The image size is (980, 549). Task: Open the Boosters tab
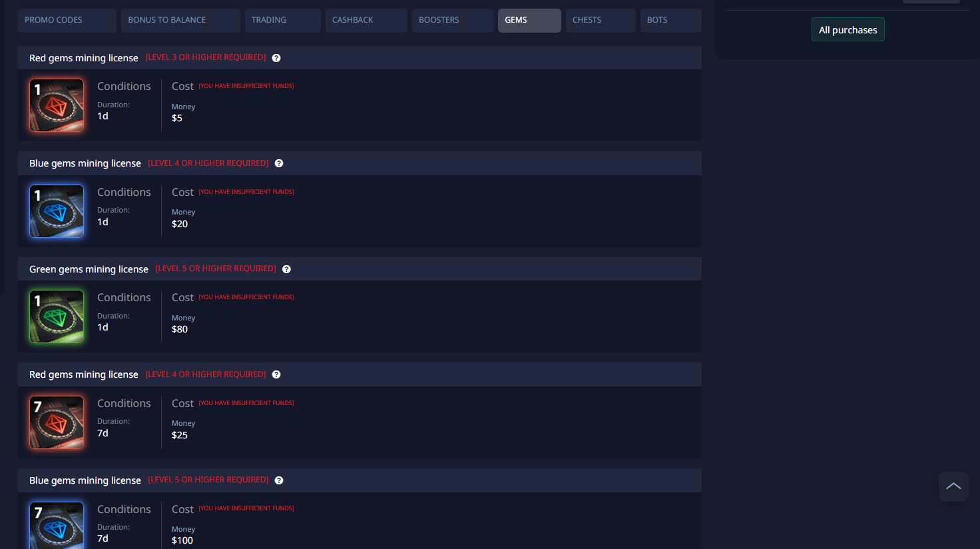452,21
